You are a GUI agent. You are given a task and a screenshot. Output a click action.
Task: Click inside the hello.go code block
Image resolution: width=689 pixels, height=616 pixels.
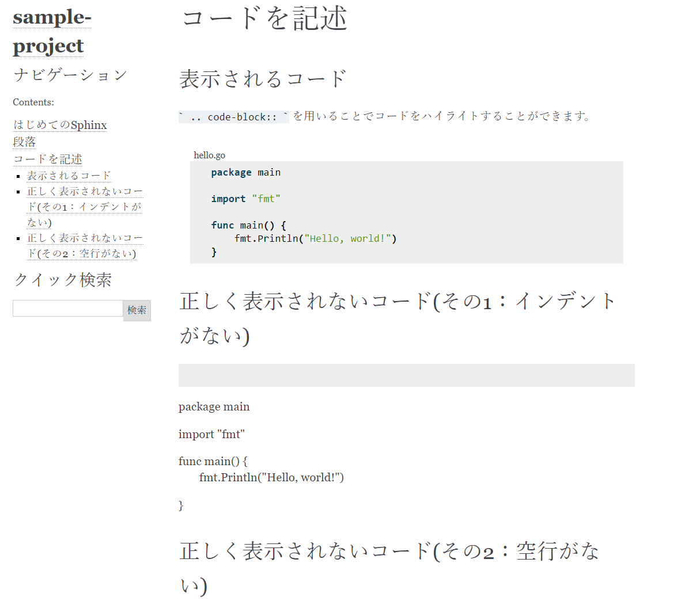click(403, 212)
